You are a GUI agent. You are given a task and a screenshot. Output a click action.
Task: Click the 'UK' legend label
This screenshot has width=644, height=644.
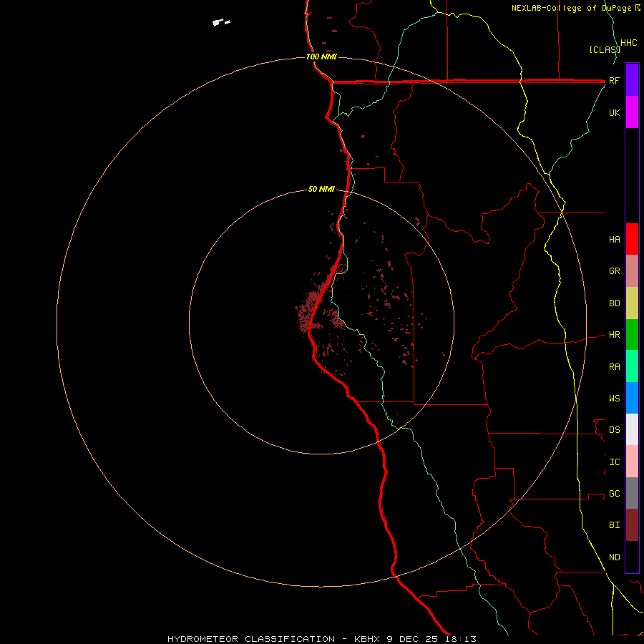614,113
